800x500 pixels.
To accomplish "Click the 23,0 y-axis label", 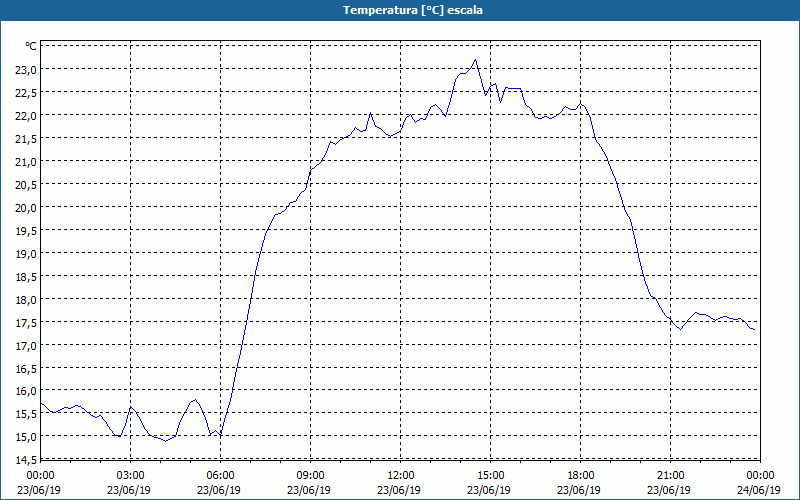I will (x=26, y=70).
